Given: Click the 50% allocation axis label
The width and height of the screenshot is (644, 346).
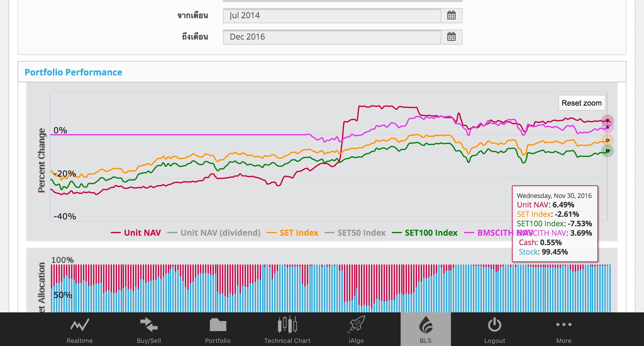Looking at the screenshot, I should point(63,295).
